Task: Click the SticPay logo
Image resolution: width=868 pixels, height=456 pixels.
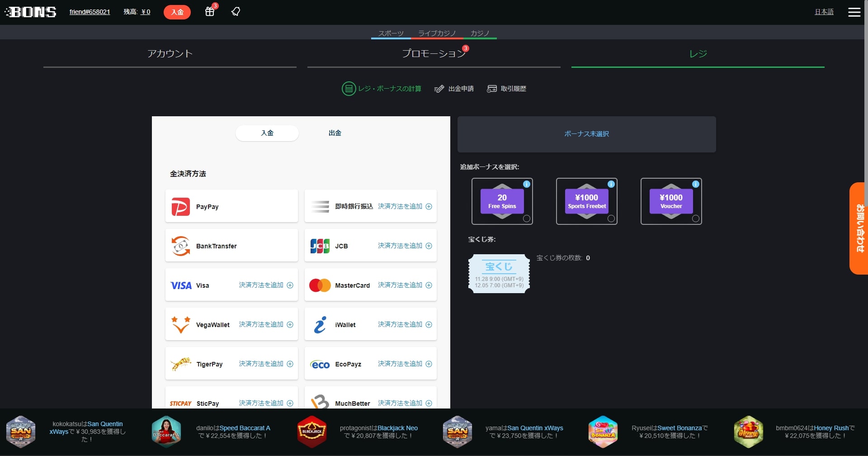Action: coord(181,404)
